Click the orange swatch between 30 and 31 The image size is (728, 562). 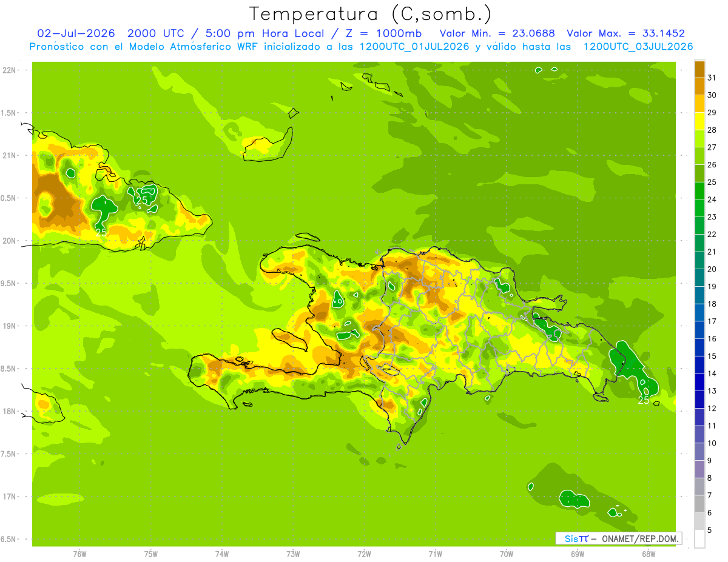699,87
